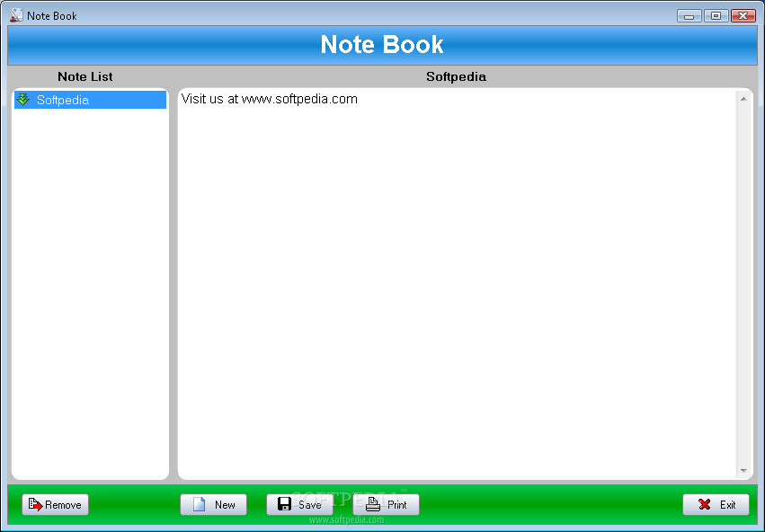Print the note using the Print button
This screenshot has height=532, width=765.
click(x=386, y=504)
